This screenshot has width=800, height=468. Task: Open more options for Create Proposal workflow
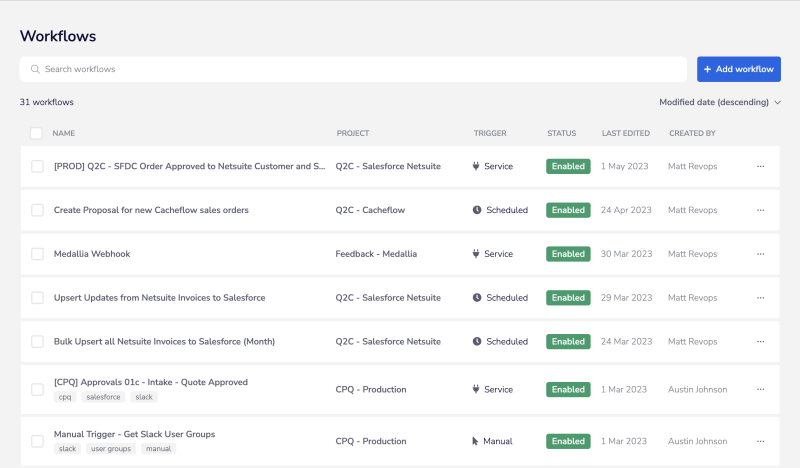pyautogui.click(x=760, y=210)
